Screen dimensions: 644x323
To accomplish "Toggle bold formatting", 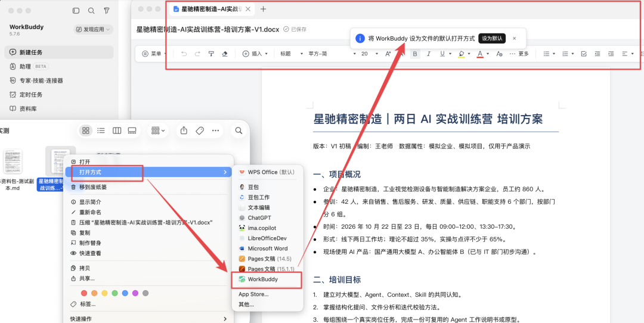I will 415,54.
